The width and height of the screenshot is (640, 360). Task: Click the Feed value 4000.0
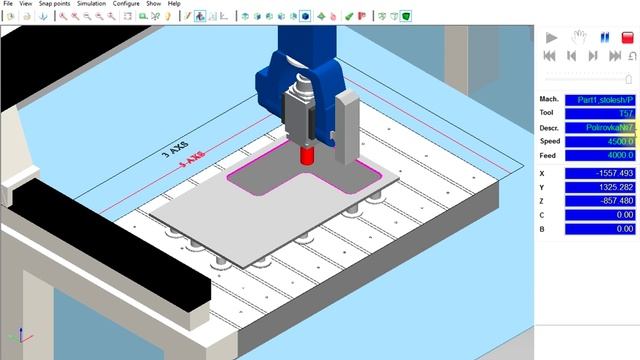click(x=600, y=156)
